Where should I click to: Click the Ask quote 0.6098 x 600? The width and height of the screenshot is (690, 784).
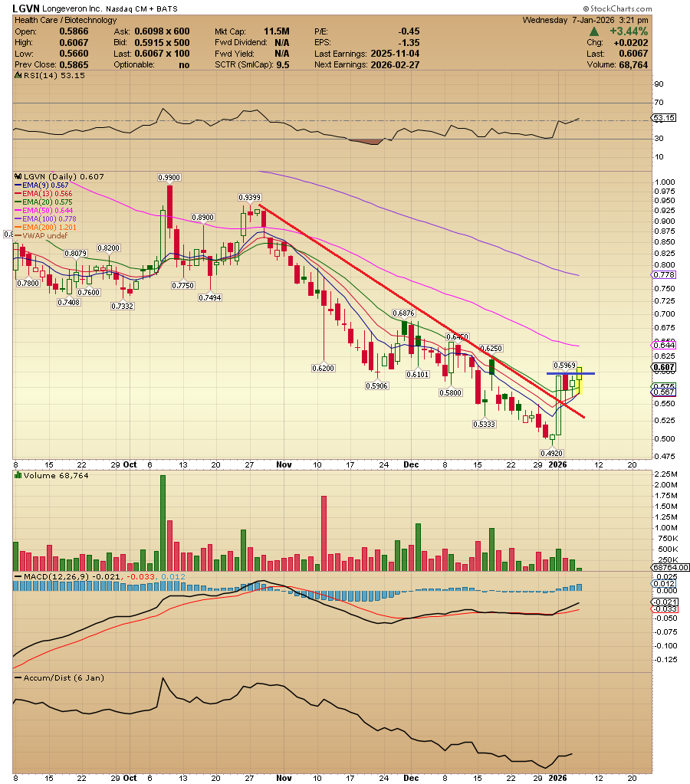pyautogui.click(x=162, y=31)
